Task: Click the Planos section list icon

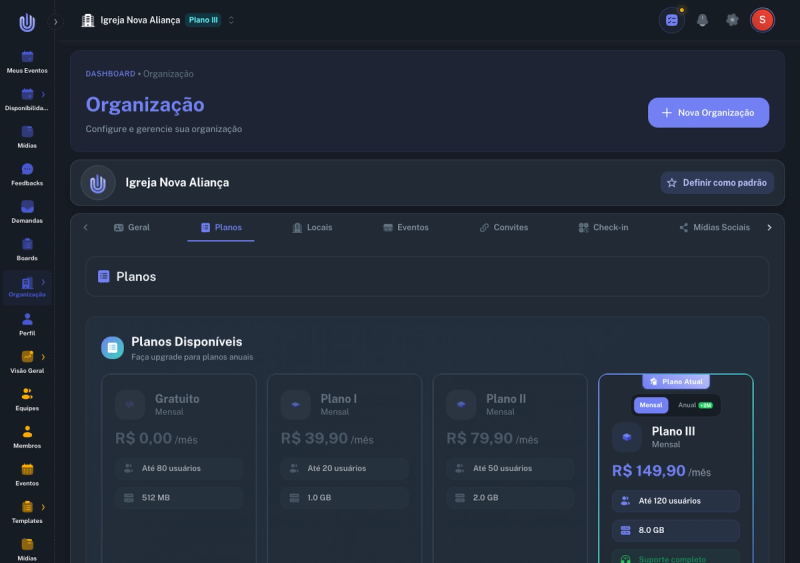Action: [104, 277]
